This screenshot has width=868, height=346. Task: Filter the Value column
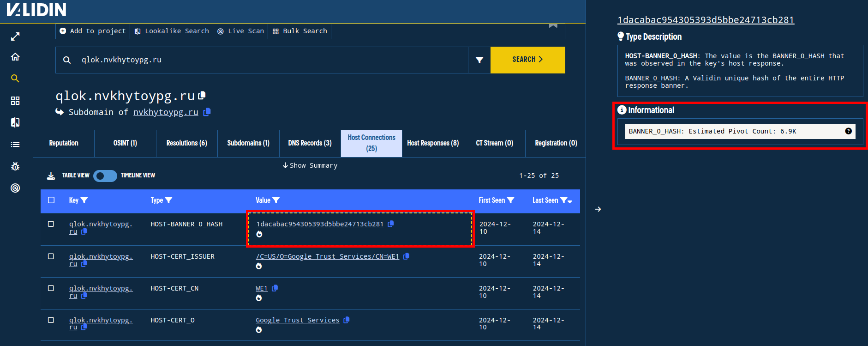coord(276,200)
